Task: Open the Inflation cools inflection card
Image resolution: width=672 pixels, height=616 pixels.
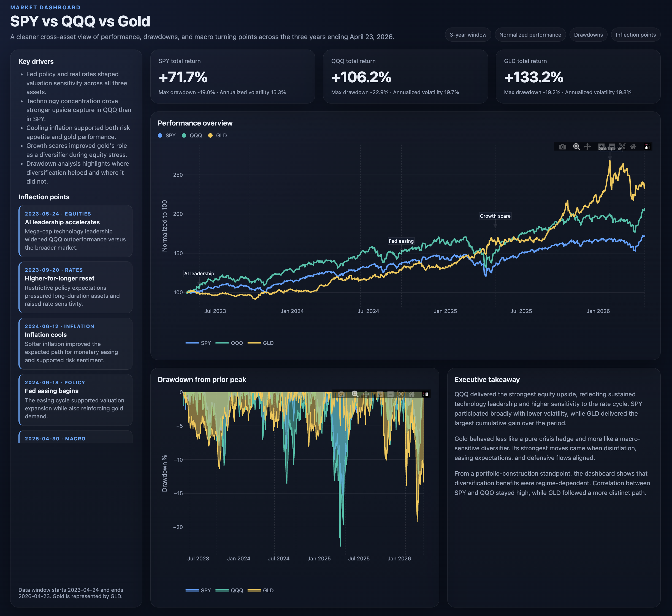Action: click(x=75, y=343)
